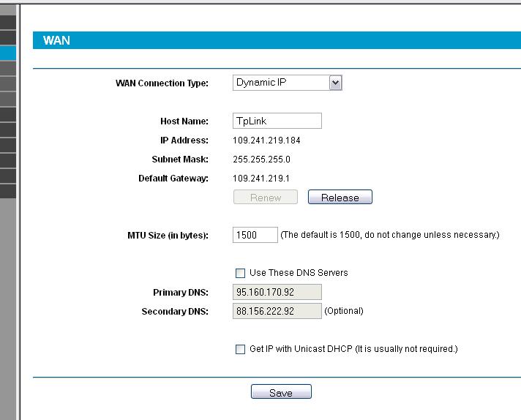This screenshot has width=521, height=420.
Task: Click the IP Address value 109.241.219.184
Action: (266, 140)
